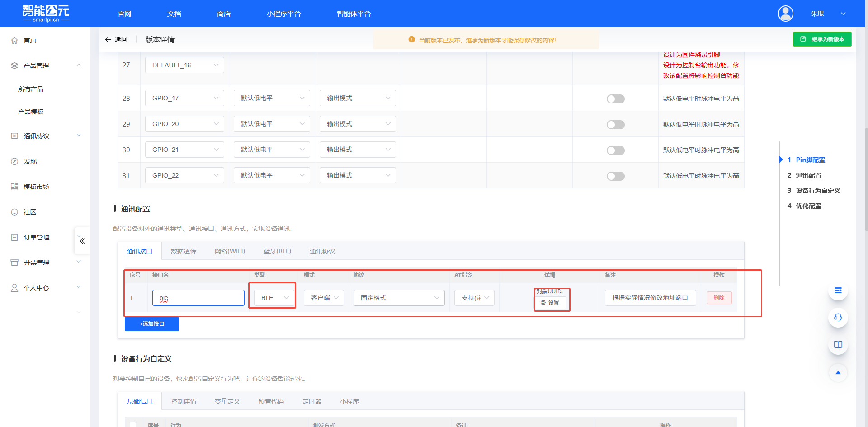Open the documentation book icon

tap(838, 345)
